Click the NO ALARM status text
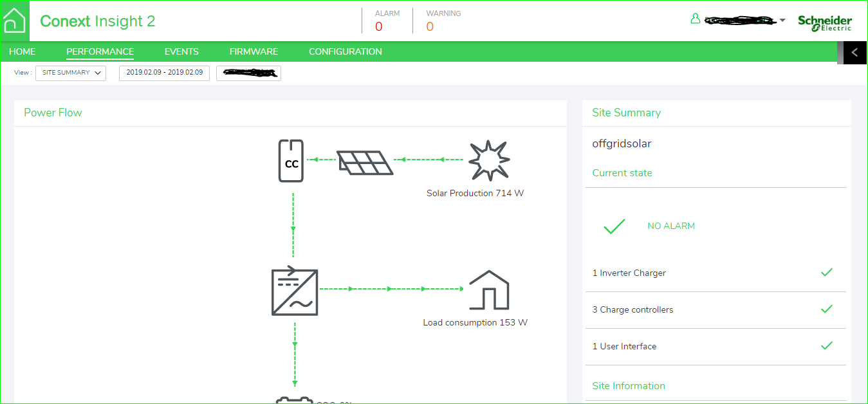 [x=671, y=226]
